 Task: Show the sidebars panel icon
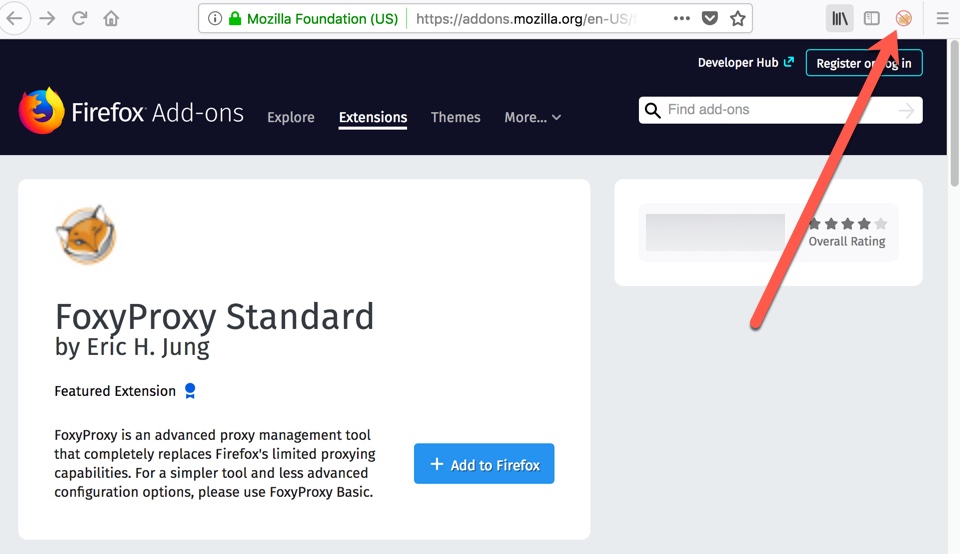[x=871, y=18]
